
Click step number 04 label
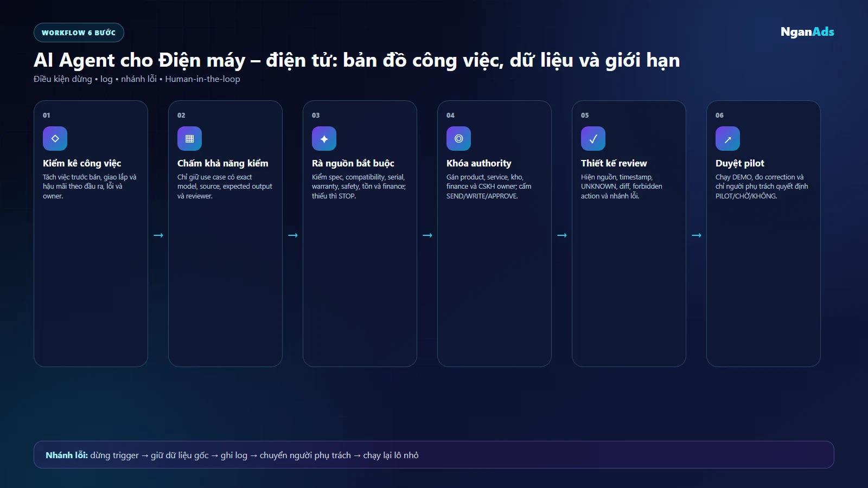pyautogui.click(x=450, y=115)
